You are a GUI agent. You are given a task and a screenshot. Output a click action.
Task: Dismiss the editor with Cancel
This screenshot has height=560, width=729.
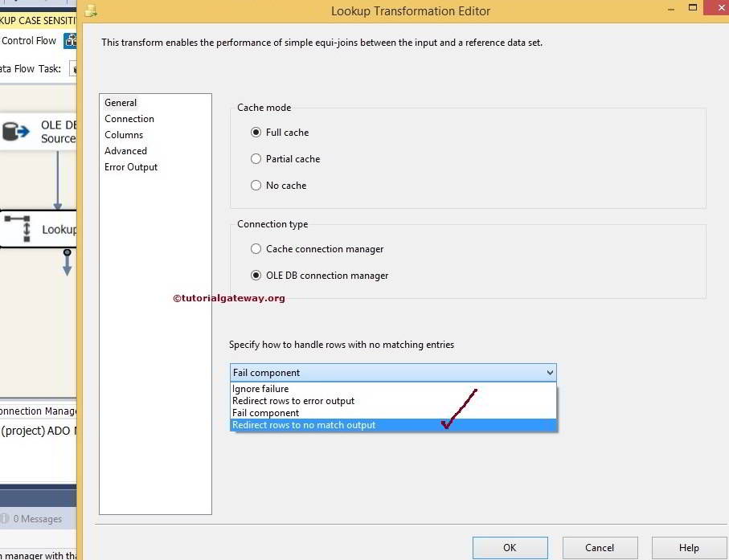pos(600,547)
